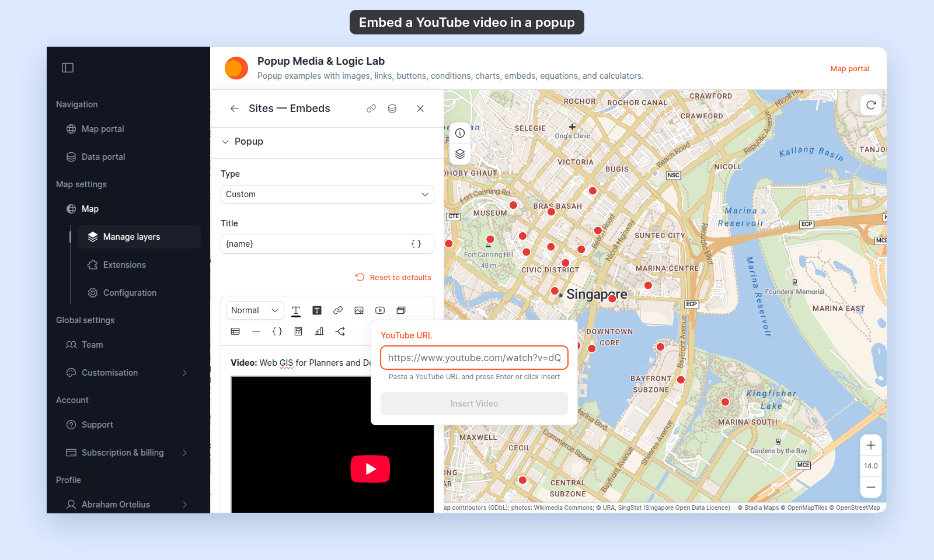The width and height of the screenshot is (934, 560).
Task: Open Configuration in the sidebar
Action: (x=130, y=293)
